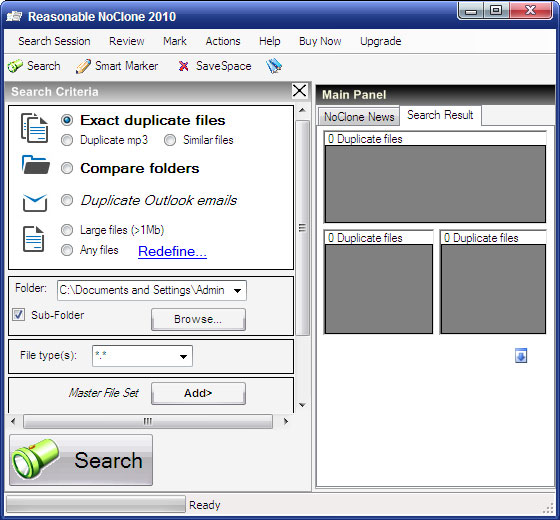Click the blue notebook toolbar icon
Image resolution: width=560 pixels, height=520 pixels.
click(x=274, y=66)
